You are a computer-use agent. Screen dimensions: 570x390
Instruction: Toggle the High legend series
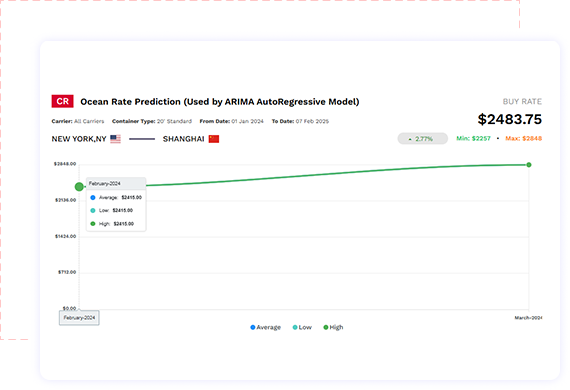coord(333,327)
